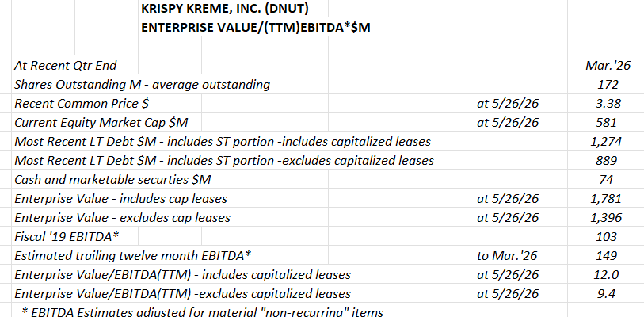
Task: Select the KRISPY KREME, INC. (DNUT) title cell
Action: (225, 8)
